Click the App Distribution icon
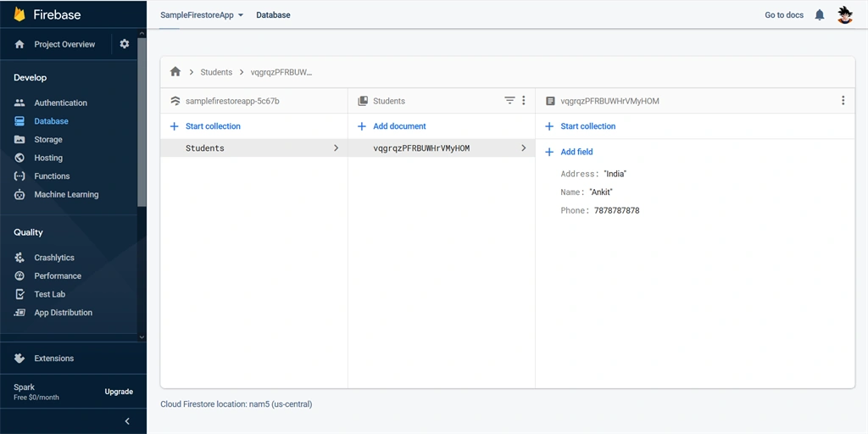 click(19, 313)
